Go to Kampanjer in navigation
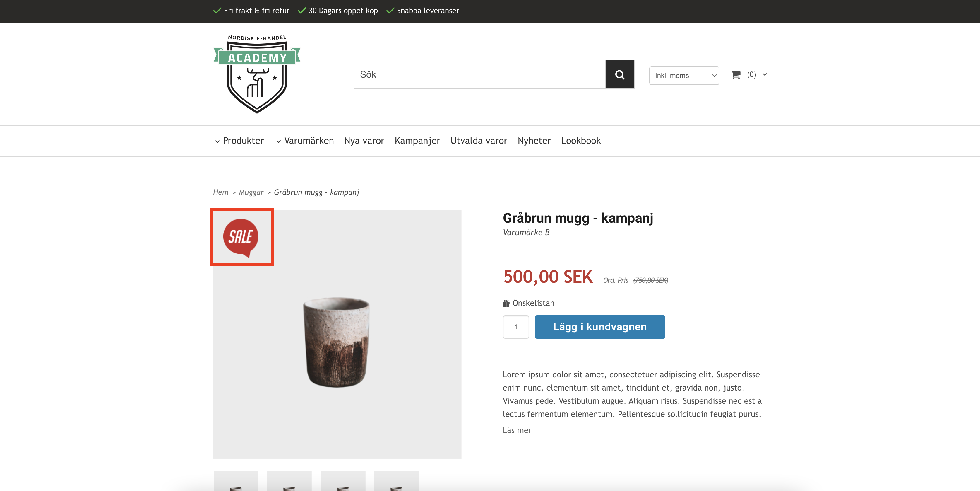980x491 pixels. 417,141
